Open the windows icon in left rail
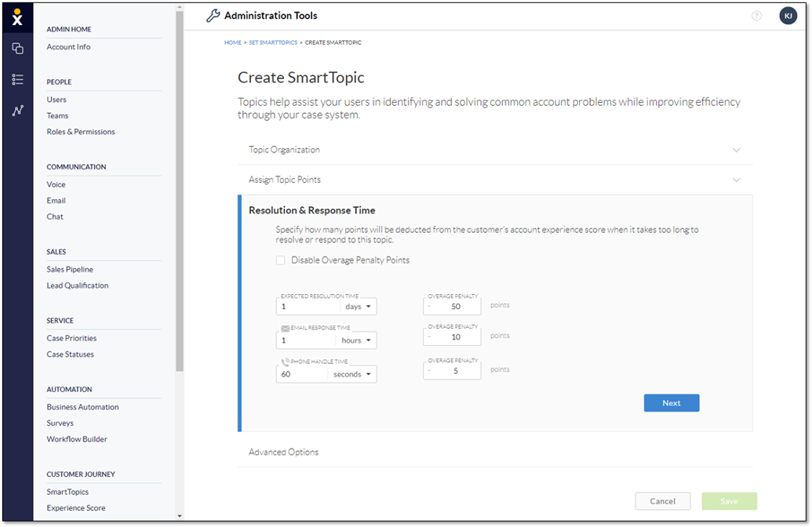Viewport: 812px width, 527px height. [17, 49]
